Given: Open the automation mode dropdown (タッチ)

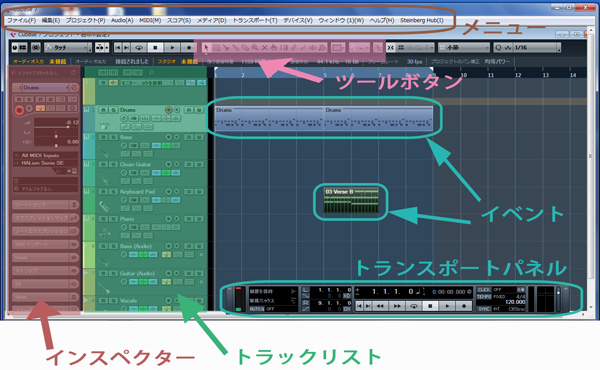Looking at the screenshot, I should point(68,47).
